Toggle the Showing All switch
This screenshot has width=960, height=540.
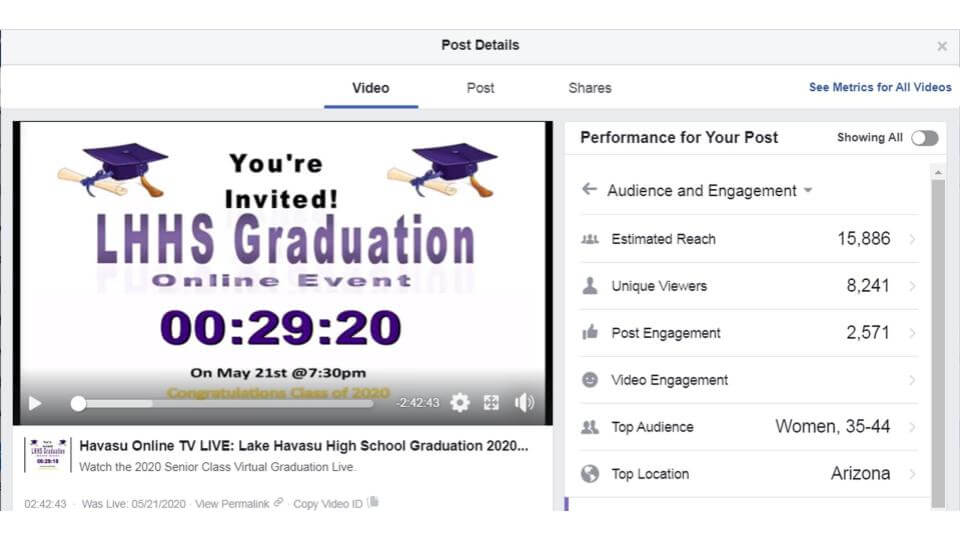pos(924,138)
